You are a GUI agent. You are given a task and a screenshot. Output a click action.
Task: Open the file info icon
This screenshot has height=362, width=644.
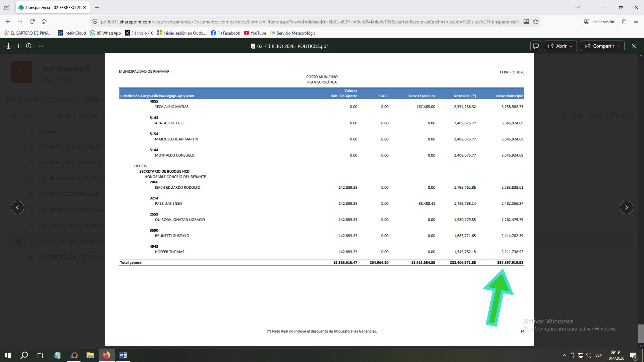[x=29, y=46]
